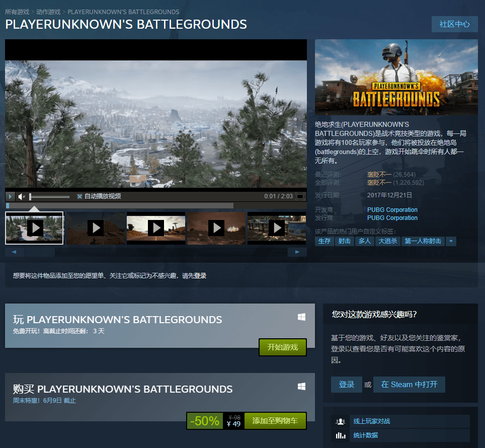Click the stats bar chart icon
The width and height of the screenshot is (485, 448).
[x=341, y=435]
